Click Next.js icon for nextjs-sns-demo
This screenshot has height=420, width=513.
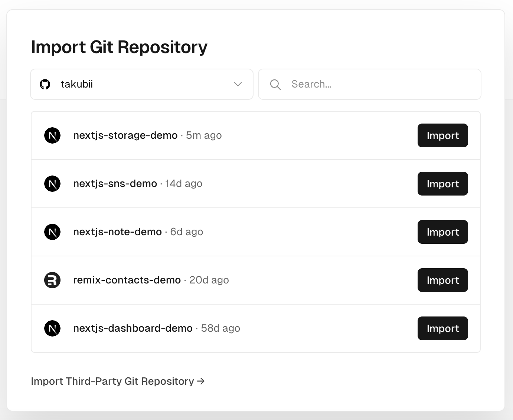pyautogui.click(x=52, y=184)
